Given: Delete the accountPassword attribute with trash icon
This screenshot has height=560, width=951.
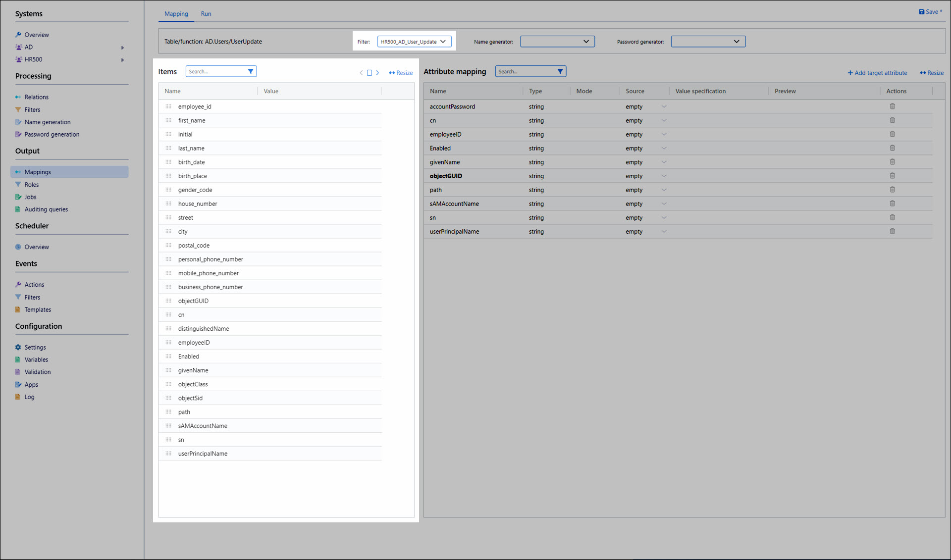Looking at the screenshot, I should click(892, 106).
